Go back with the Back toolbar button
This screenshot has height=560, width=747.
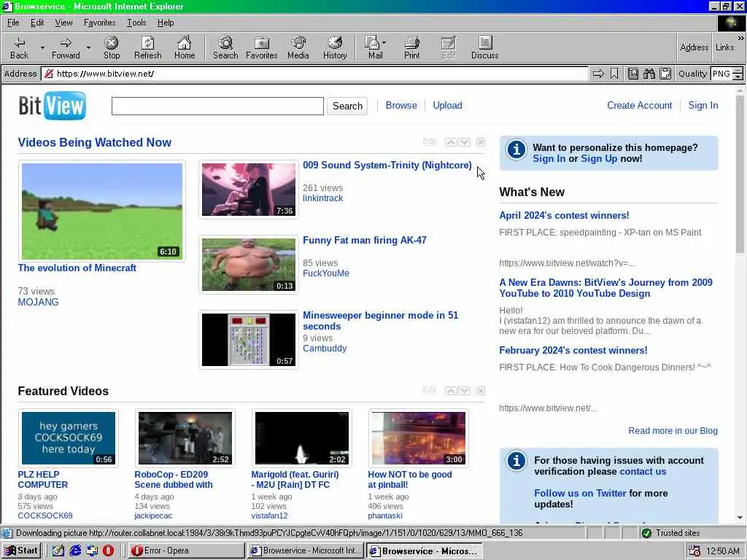tap(19, 47)
